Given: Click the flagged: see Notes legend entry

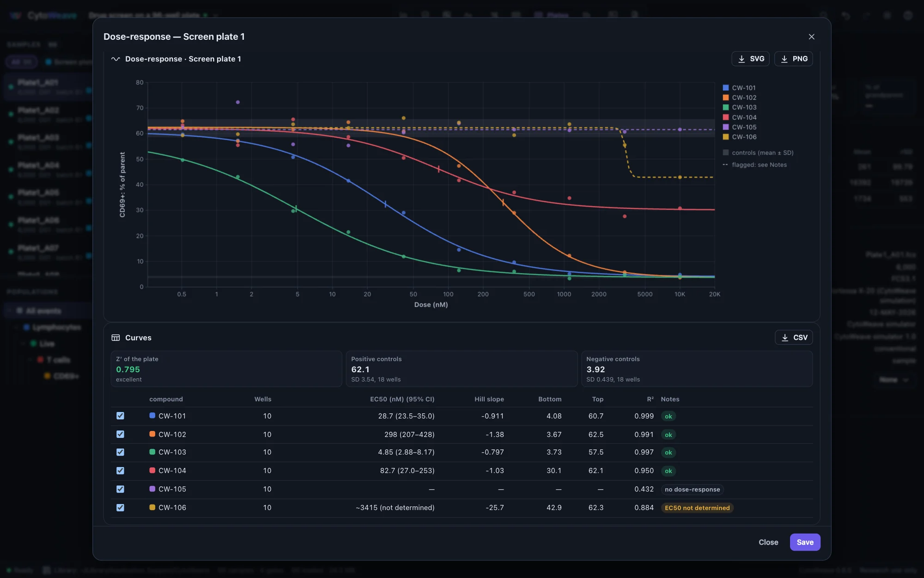Looking at the screenshot, I should (x=755, y=165).
